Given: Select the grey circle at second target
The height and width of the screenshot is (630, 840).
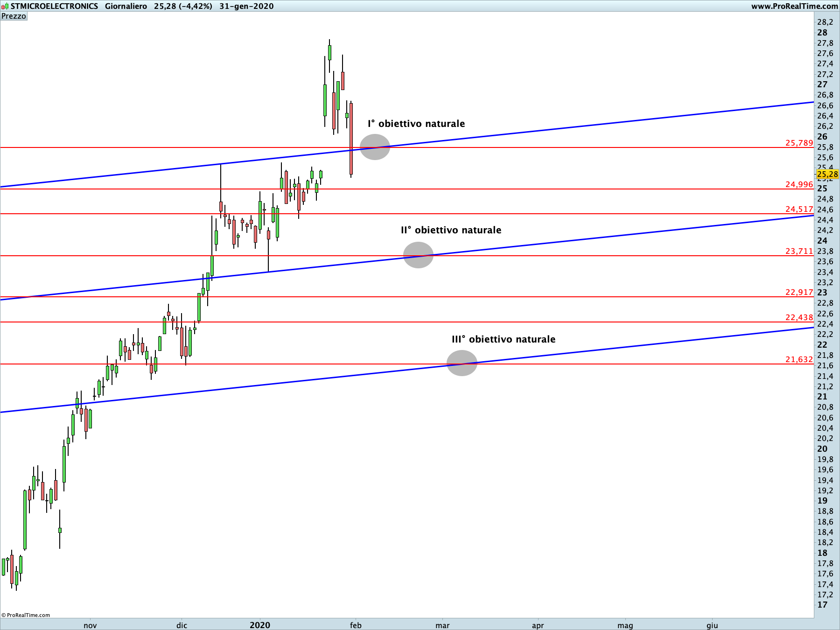Looking at the screenshot, I should click(418, 255).
